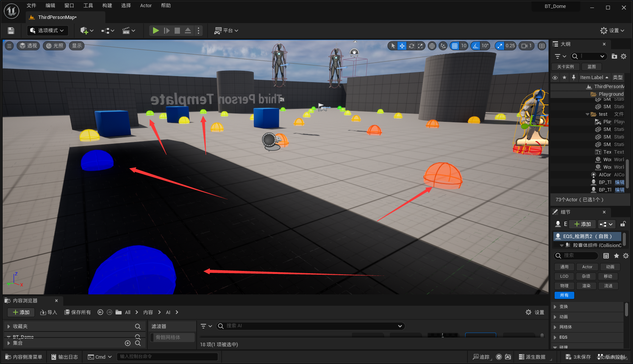Screen dimensions: 633x364
Task: Go back in Content Browser history
Action: pos(100,312)
